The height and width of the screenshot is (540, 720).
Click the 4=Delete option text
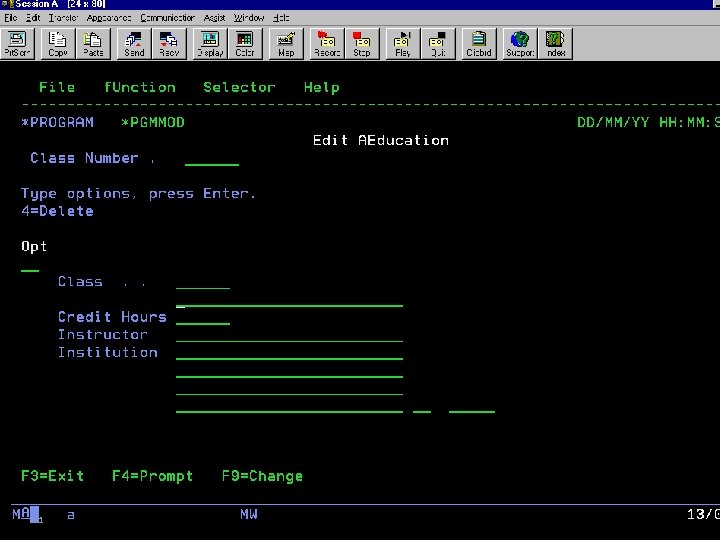tap(57, 211)
